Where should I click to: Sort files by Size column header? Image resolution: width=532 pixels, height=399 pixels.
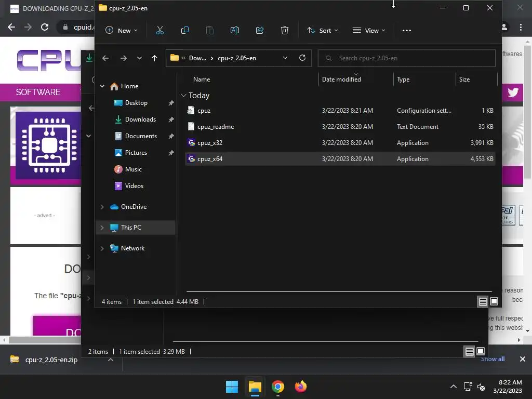(464, 79)
